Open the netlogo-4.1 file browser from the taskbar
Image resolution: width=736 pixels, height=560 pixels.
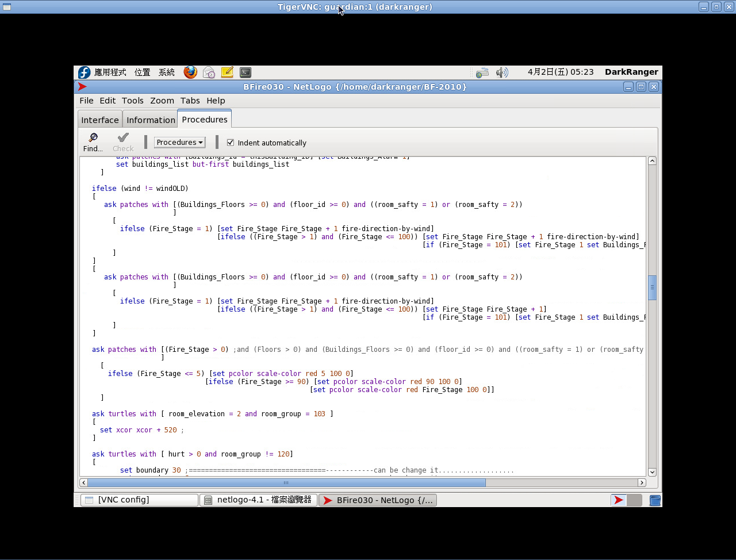[258, 500]
